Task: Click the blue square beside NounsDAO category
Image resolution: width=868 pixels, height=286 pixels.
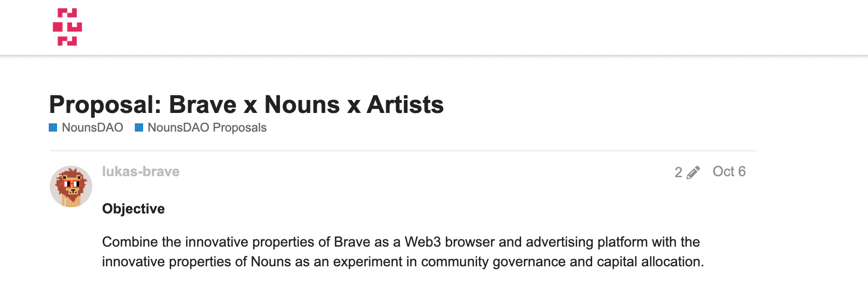Action: pyautogui.click(x=53, y=127)
